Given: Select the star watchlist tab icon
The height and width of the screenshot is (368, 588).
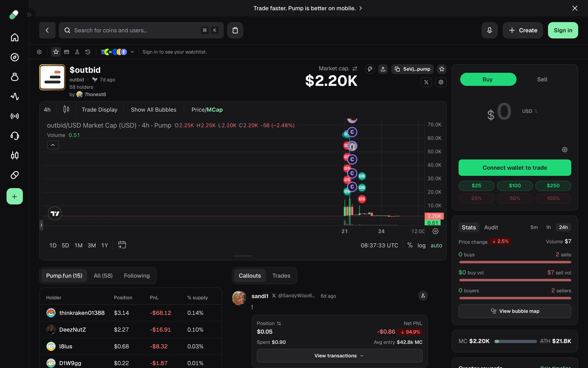Looking at the screenshot, I should tap(56, 52).
